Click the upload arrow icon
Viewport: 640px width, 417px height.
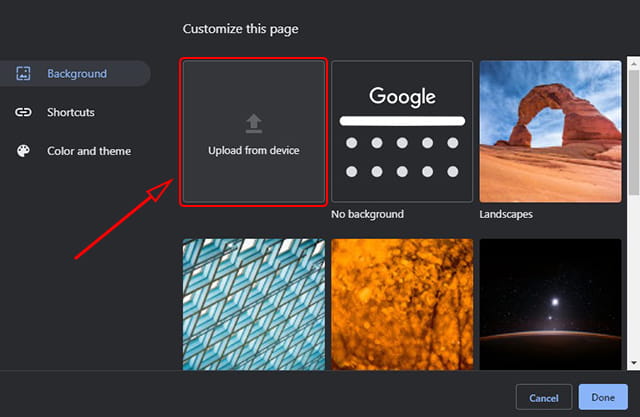[253, 124]
